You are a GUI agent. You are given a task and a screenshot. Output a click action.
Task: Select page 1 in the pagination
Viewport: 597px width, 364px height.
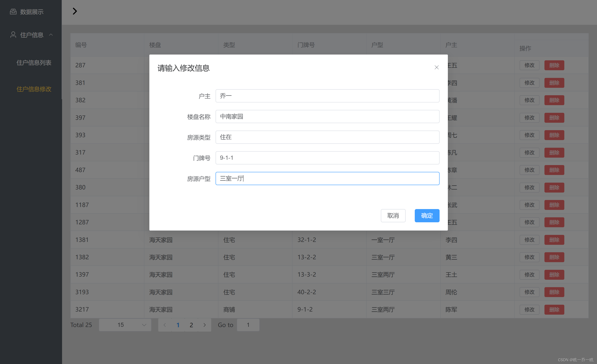[x=178, y=325]
